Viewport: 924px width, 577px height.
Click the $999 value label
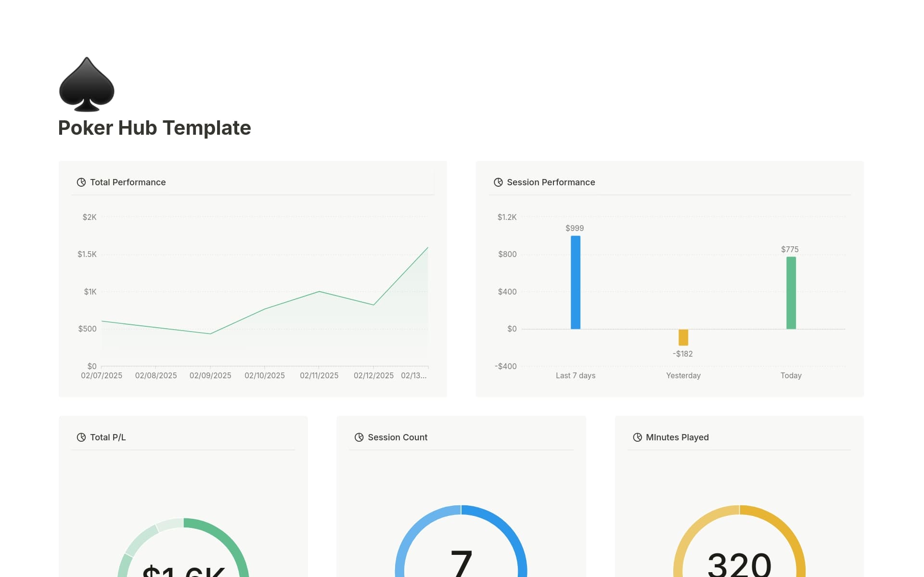pos(575,228)
